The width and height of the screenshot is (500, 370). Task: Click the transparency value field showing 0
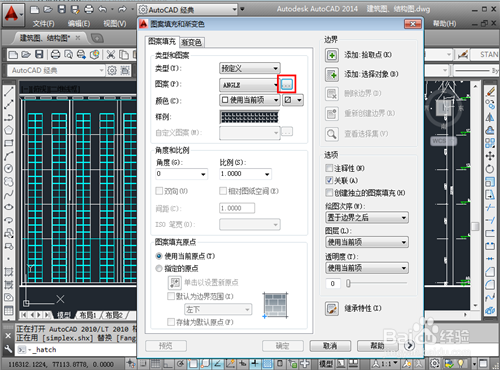(x=333, y=283)
